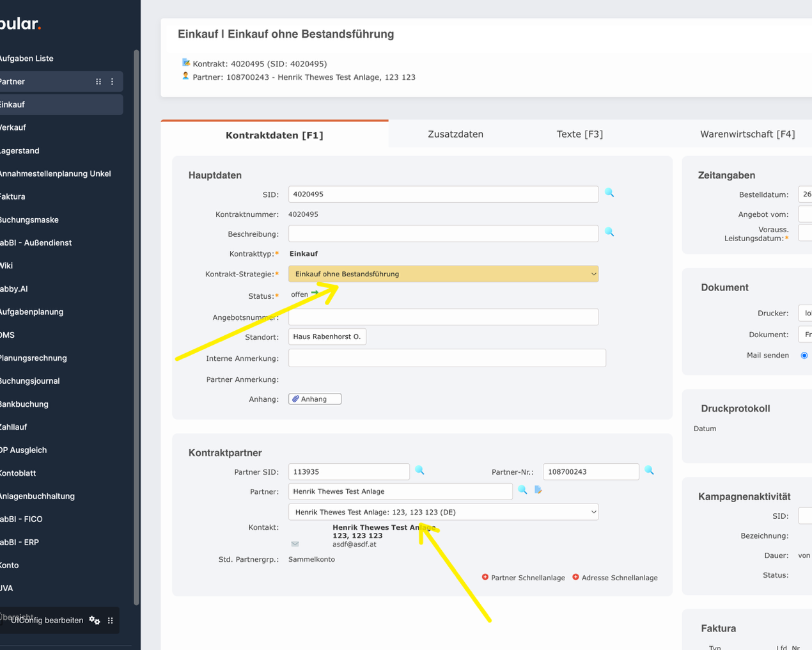Click the gears icon beside UIConfig bearbeiten
Screen dimensions: 812x650
point(95,620)
